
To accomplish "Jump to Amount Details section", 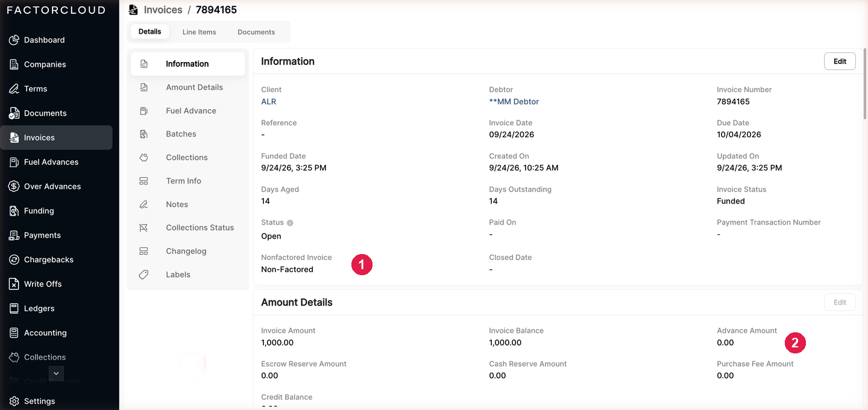I will [188, 87].
